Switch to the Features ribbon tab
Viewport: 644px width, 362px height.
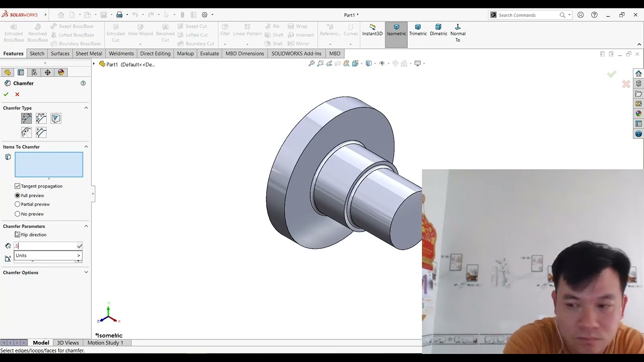(13, 54)
